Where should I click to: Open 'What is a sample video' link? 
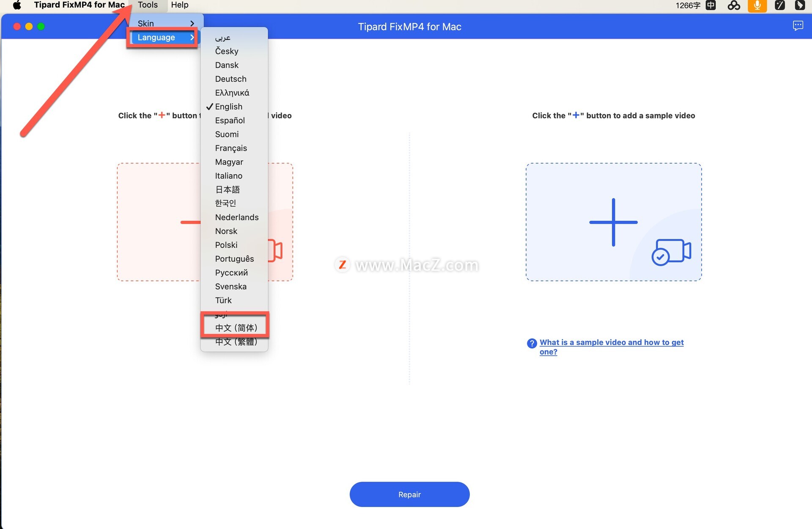[x=611, y=347]
